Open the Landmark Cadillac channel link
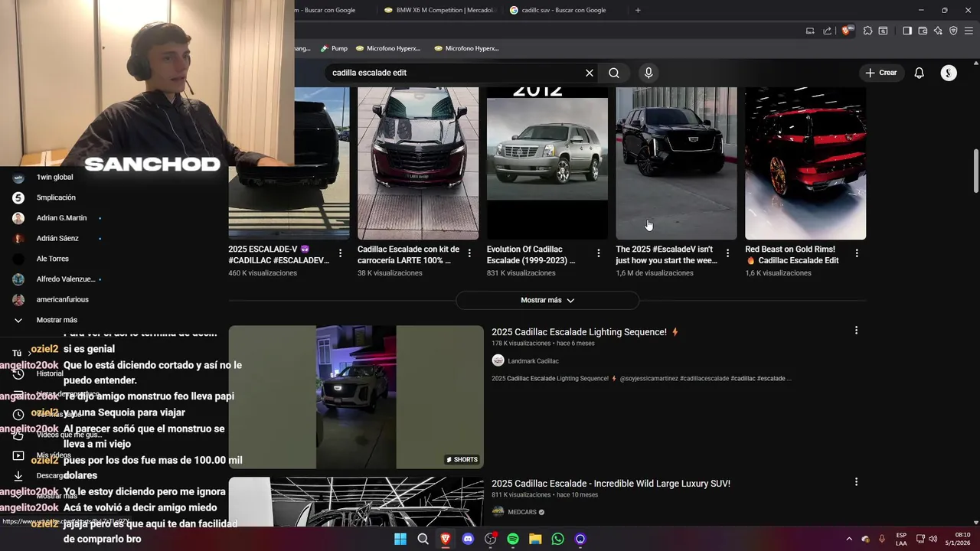Image resolution: width=980 pixels, height=551 pixels. coord(533,361)
